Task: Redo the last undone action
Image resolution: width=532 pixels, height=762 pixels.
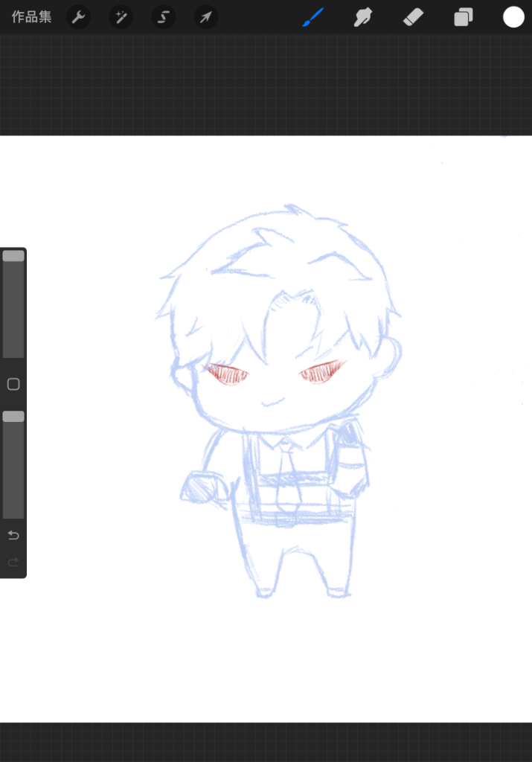Action: [x=13, y=563]
